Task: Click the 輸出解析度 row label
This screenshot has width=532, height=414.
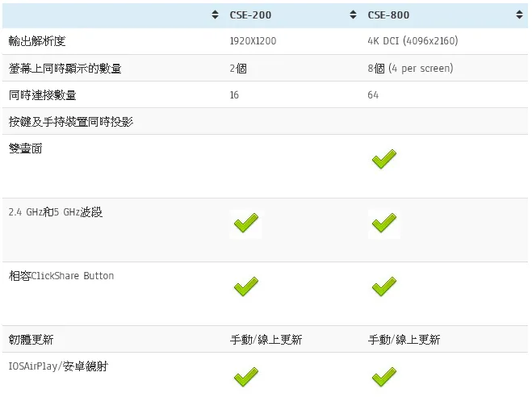Action: point(37,41)
